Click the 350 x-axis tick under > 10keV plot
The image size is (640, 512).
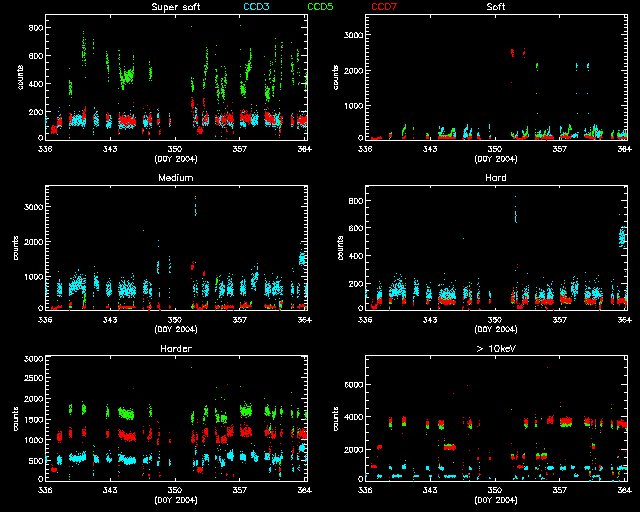click(x=495, y=490)
